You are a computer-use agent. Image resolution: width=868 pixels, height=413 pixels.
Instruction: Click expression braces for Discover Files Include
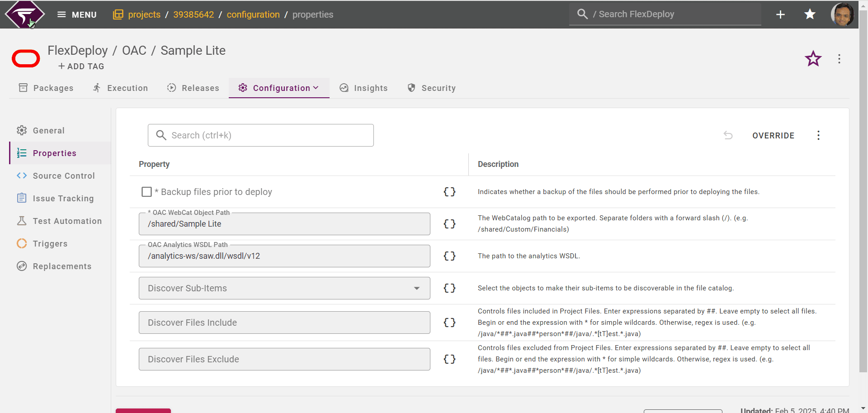click(x=449, y=323)
